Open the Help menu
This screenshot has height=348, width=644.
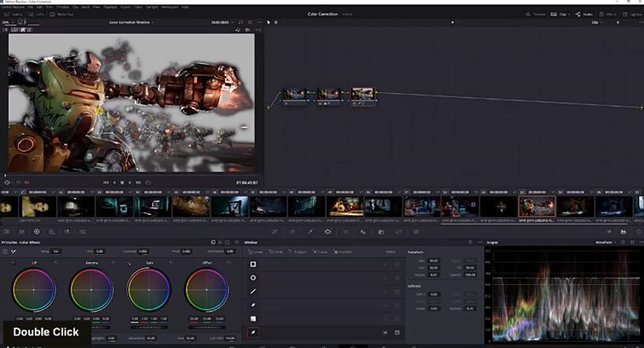click(x=185, y=7)
